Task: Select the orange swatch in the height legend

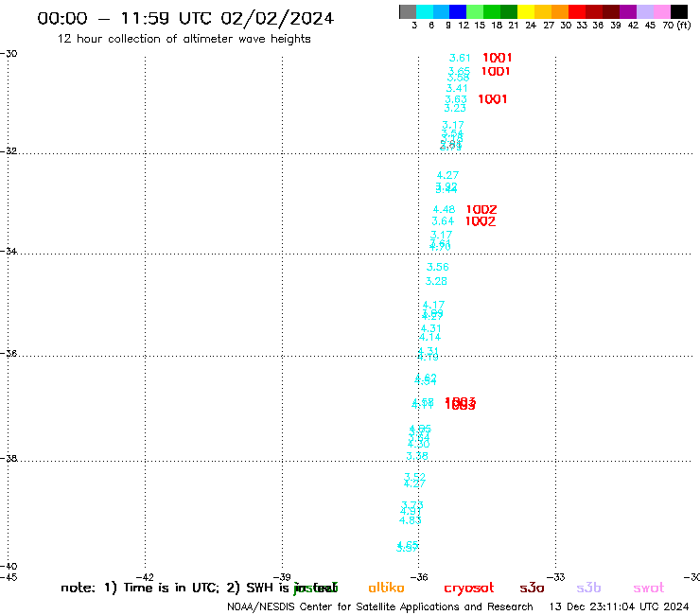Action: click(560, 11)
